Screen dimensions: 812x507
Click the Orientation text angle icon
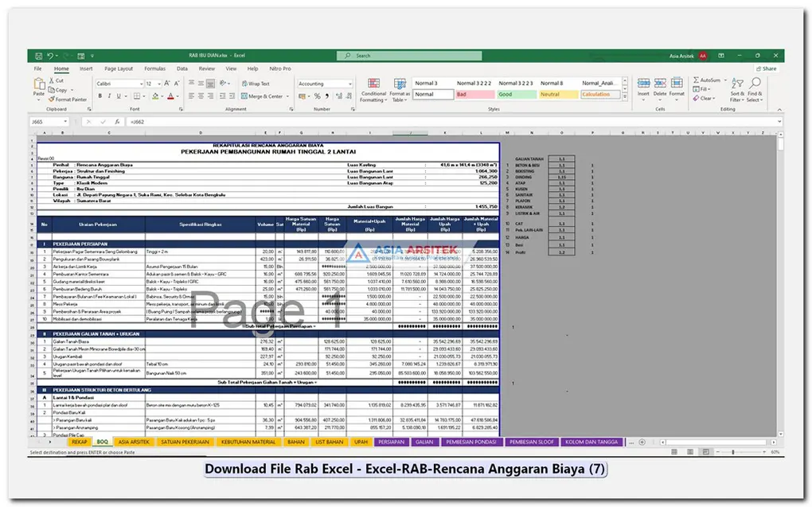coord(223,84)
